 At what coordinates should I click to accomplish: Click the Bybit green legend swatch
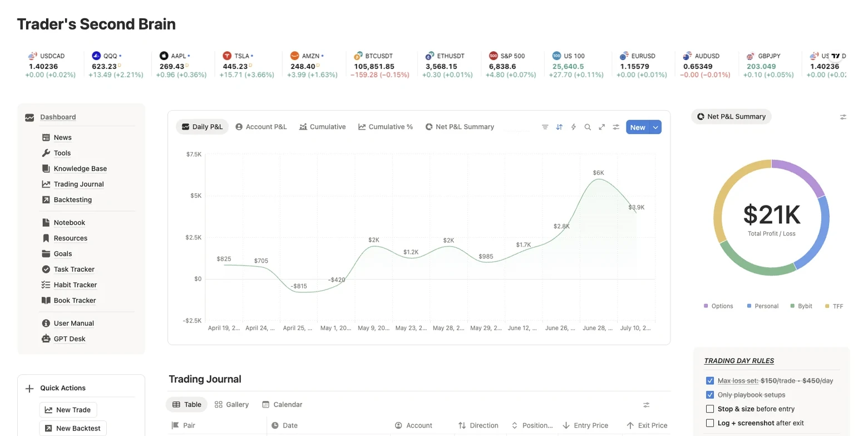click(x=792, y=306)
